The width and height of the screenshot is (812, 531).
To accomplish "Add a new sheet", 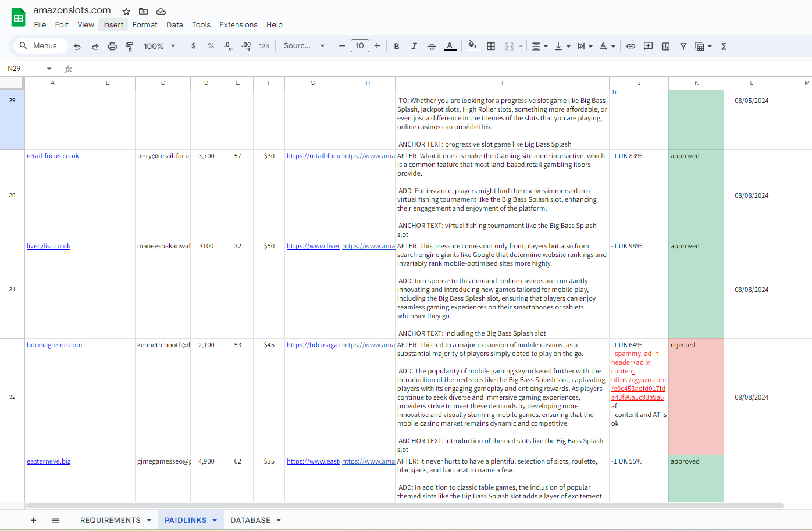I will [33, 520].
